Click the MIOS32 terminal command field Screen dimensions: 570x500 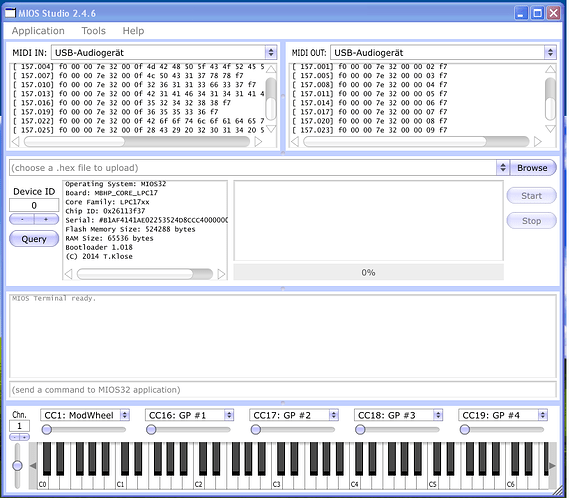[x=282, y=390]
